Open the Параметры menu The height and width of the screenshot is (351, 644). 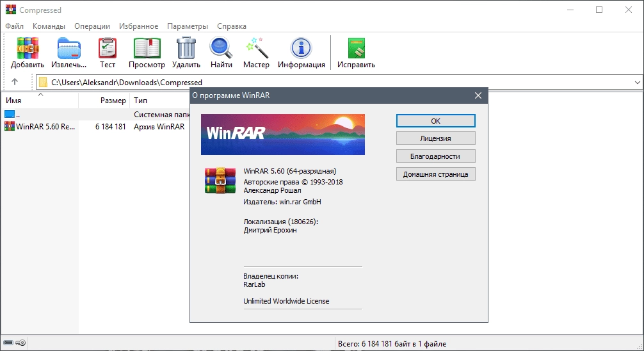(188, 26)
